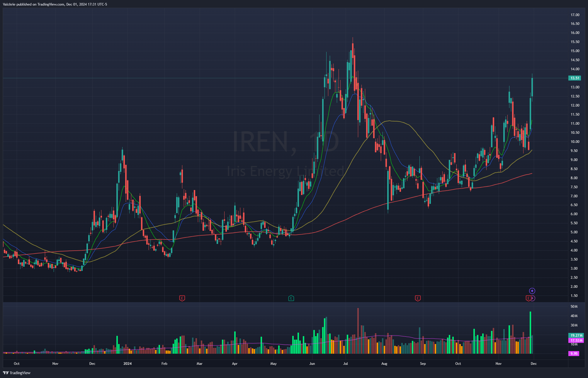
Task: Click the 19.27M volume value label
Action: click(576, 336)
